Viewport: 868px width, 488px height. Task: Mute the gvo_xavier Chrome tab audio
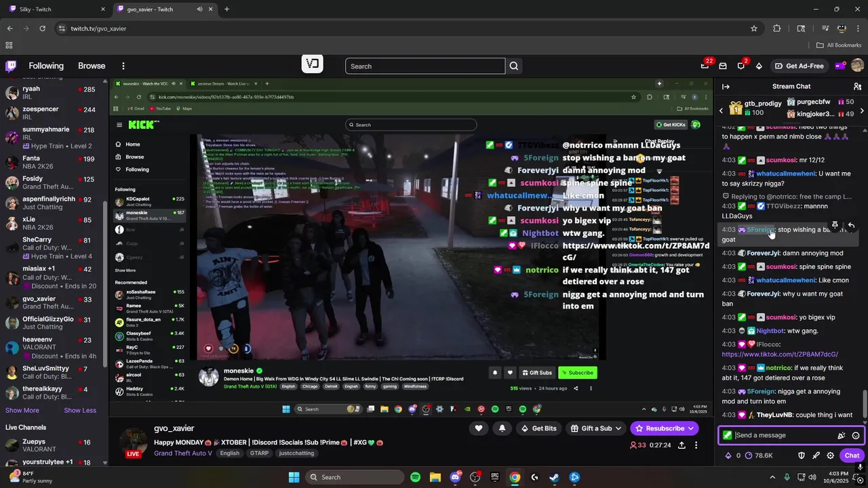pos(199,9)
